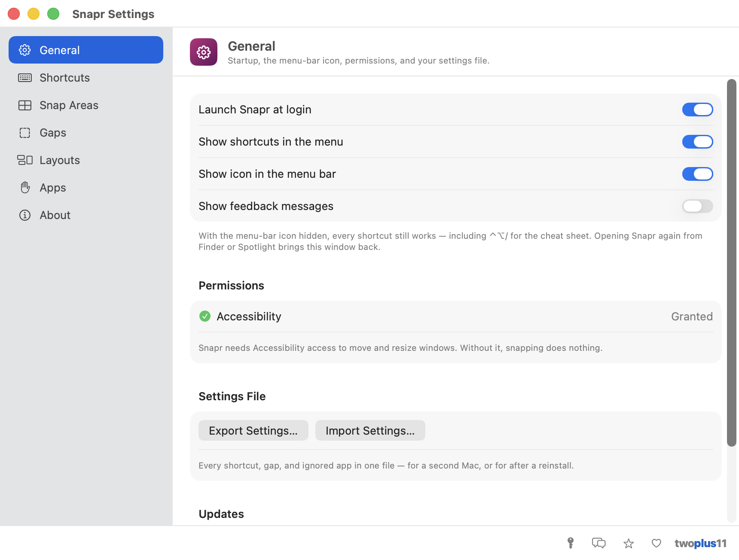The height and width of the screenshot is (560, 739).
Task: Click the speech bubbles icon in the footer
Action: pos(599,543)
